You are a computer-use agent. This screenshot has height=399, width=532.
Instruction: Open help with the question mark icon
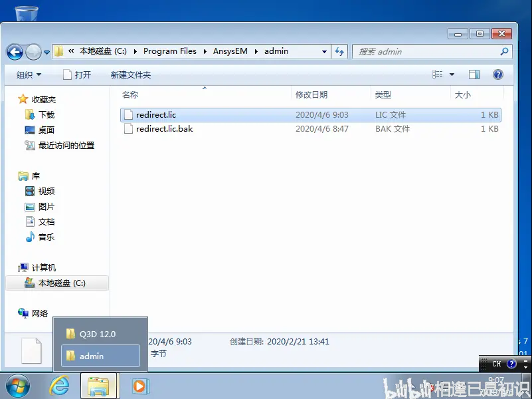click(x=497, y=74)
